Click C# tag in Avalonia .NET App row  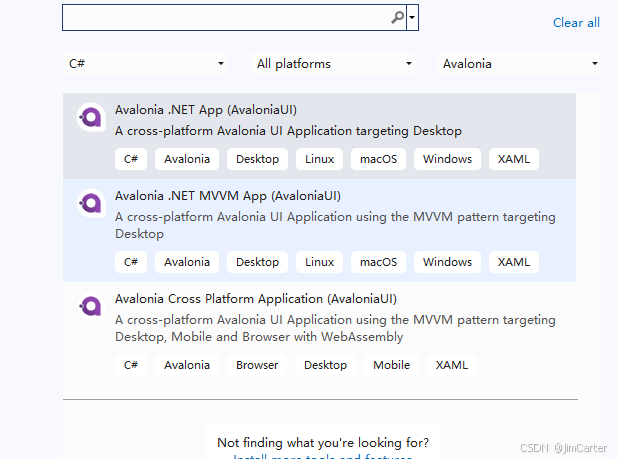click(x=131, y=159)
